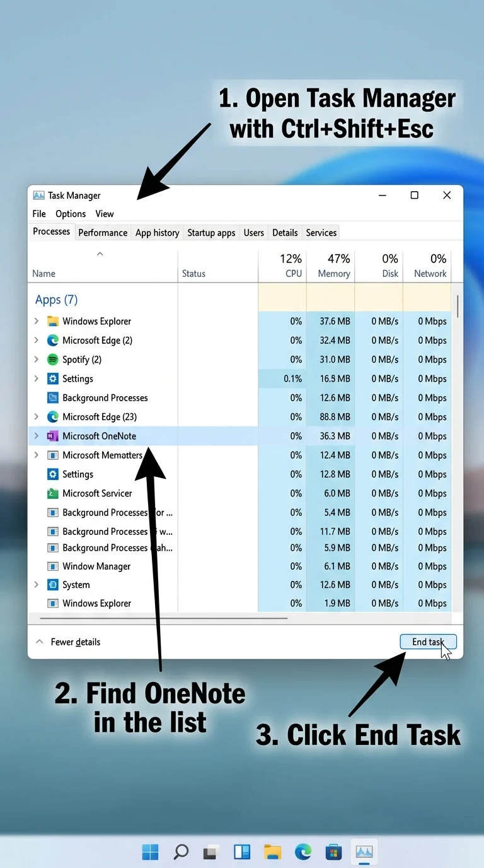Screen dimensions: 484x868
Task: Click the End task button
Action: tap(429, 642)
